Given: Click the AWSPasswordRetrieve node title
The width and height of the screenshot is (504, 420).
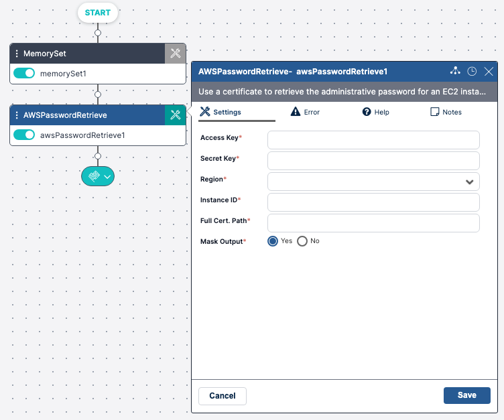Looking at the screenshot, I should coord(65,115).
